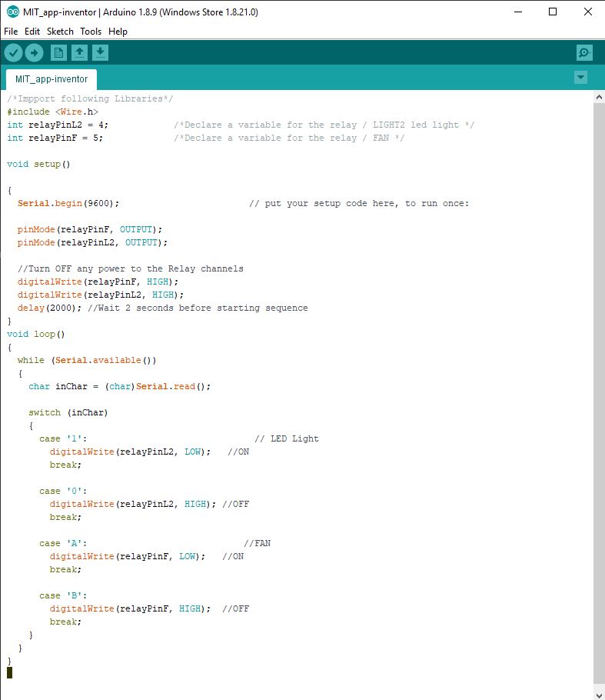Image resolution: width=605 pixels, height=700 pixels.
Task: Click the editor vertical scrollbar track
Action: tap(599, 393)
